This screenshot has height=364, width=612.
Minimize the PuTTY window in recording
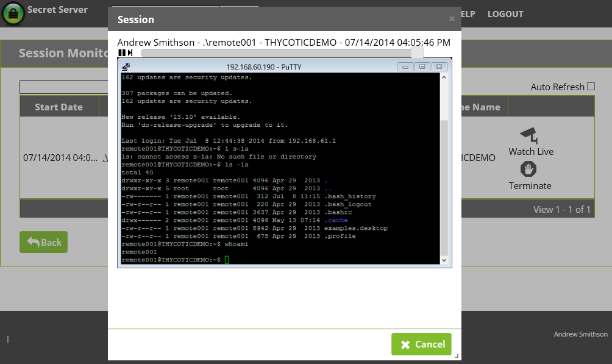tap(405, 67)
